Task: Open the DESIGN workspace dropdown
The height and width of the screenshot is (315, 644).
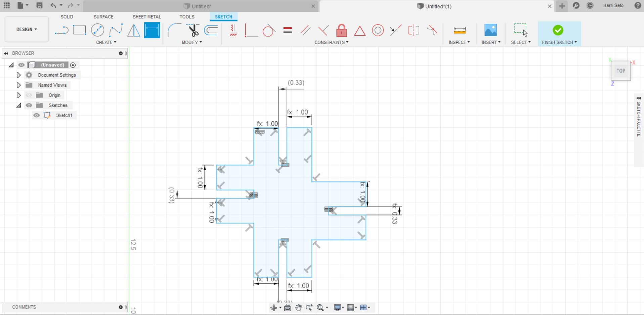Action: point(27,29)
